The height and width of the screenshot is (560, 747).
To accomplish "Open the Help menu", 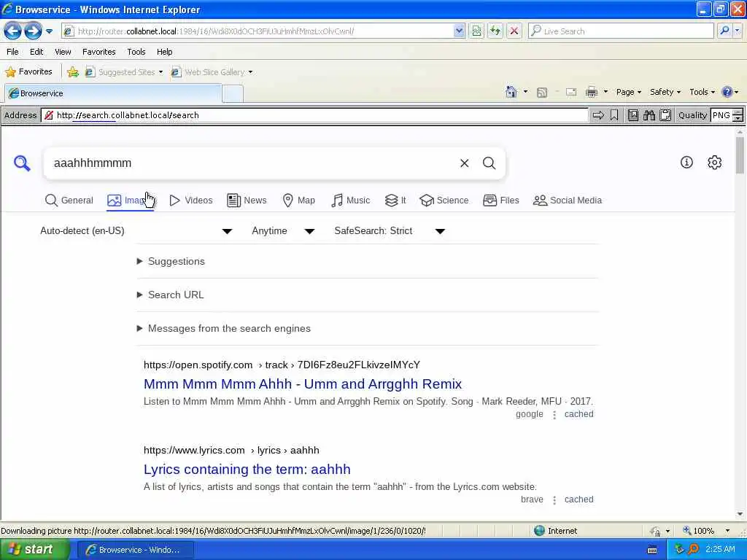I will (x=164, y=52).
